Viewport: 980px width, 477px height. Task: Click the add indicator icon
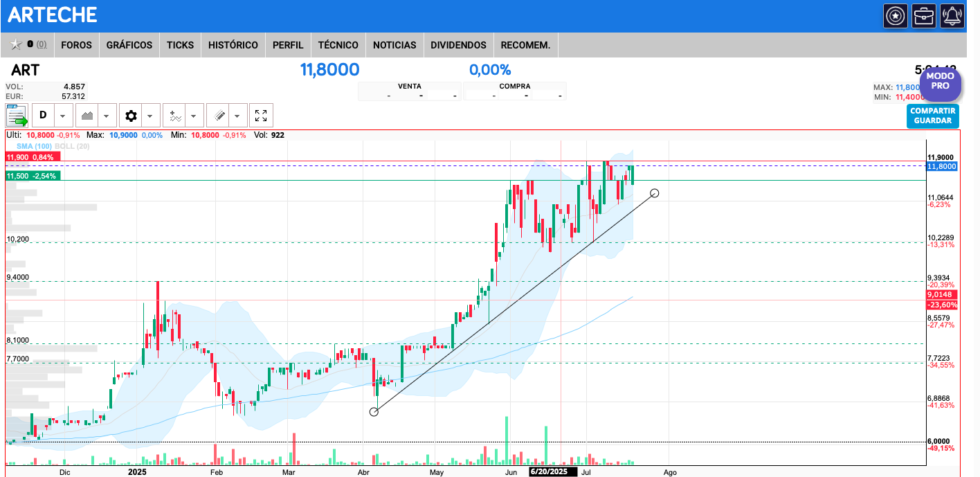(x=174, y=115)
